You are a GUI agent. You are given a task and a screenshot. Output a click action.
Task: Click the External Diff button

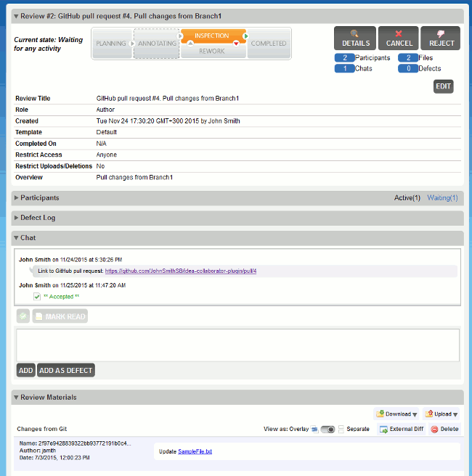pos(402,429)
